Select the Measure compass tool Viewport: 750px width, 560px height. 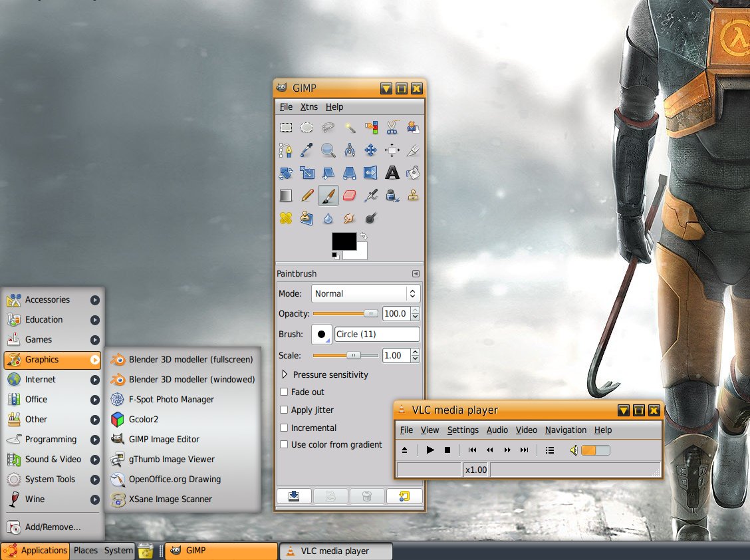click(350, 150)
